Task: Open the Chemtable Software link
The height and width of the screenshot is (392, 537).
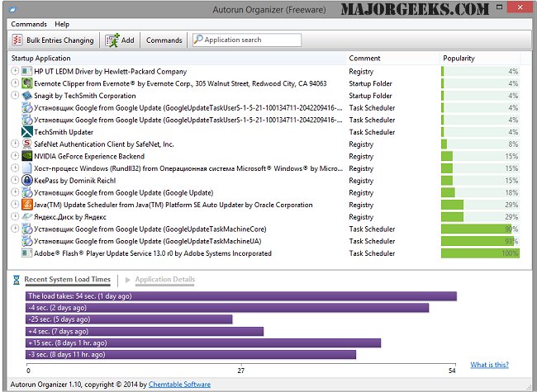Action: click(179, 385)
